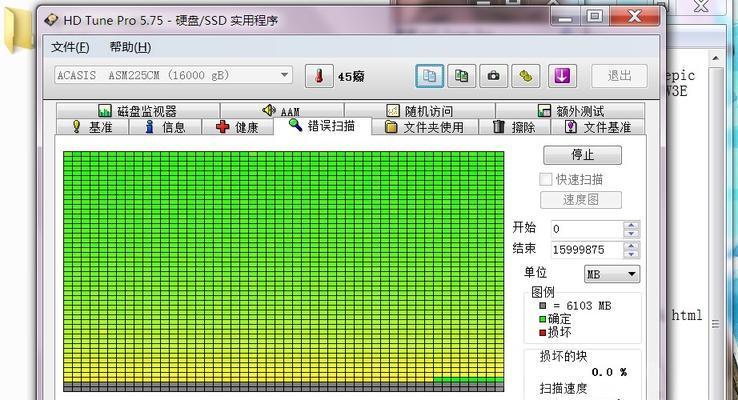Maximize the HD Tune Pro window

(594, 17)
